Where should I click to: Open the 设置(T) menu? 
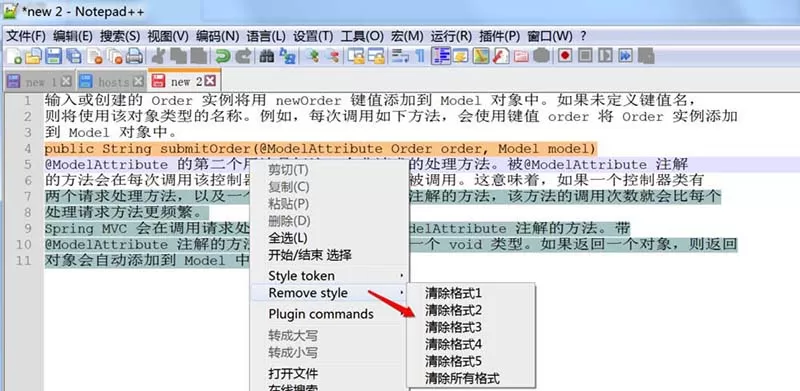point(313,36)
